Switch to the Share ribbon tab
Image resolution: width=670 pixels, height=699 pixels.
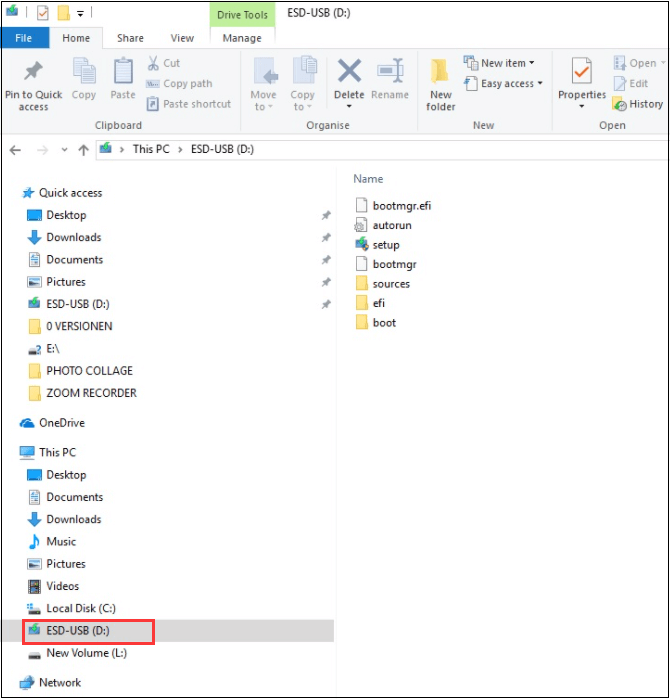[130, 38]
